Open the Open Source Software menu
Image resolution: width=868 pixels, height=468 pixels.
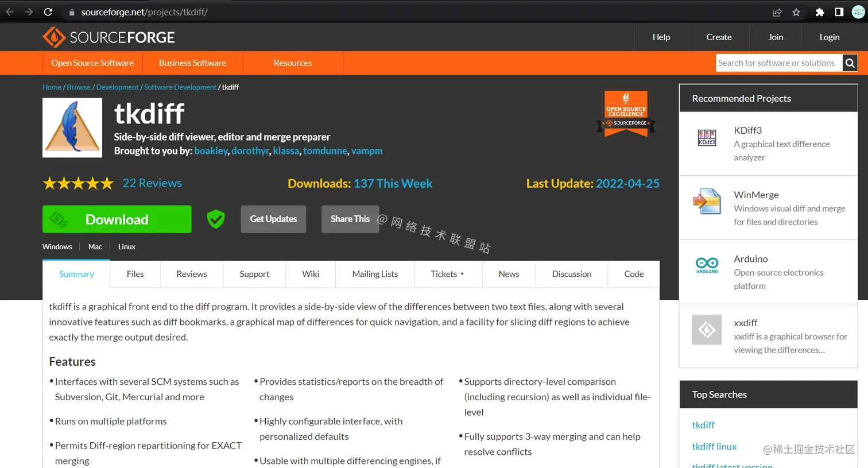(92, 63)
